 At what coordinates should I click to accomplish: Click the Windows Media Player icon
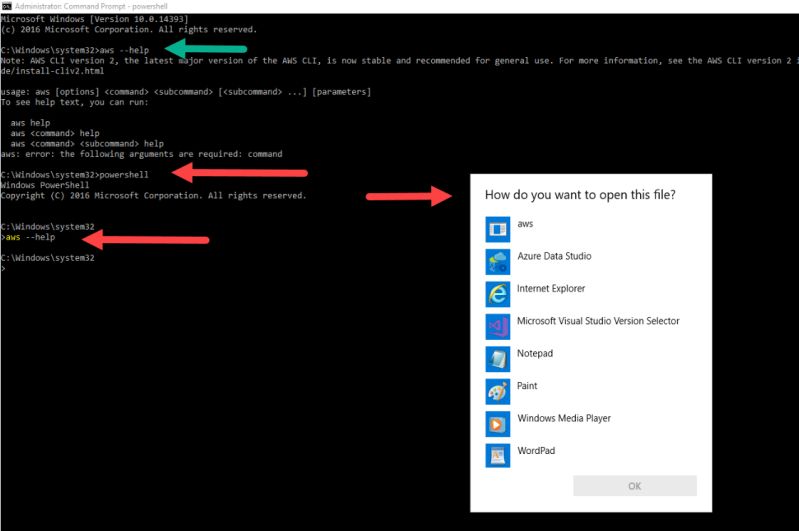point(497,424)
